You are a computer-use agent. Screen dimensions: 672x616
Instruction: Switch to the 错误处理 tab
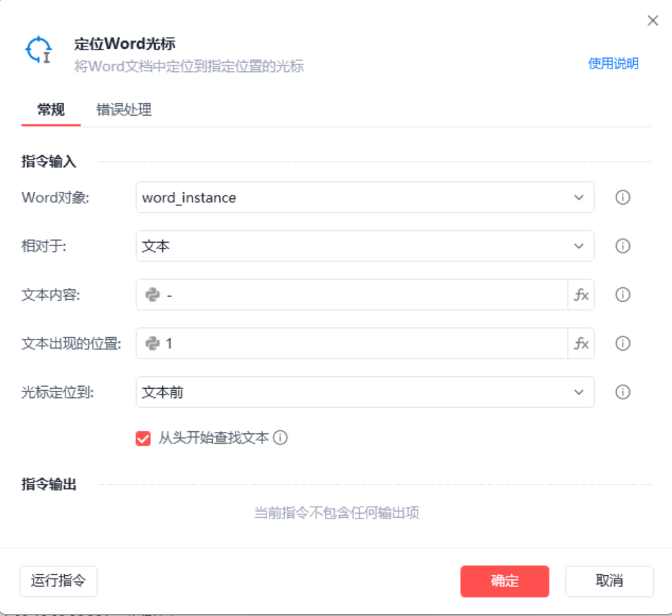[124, 110]
